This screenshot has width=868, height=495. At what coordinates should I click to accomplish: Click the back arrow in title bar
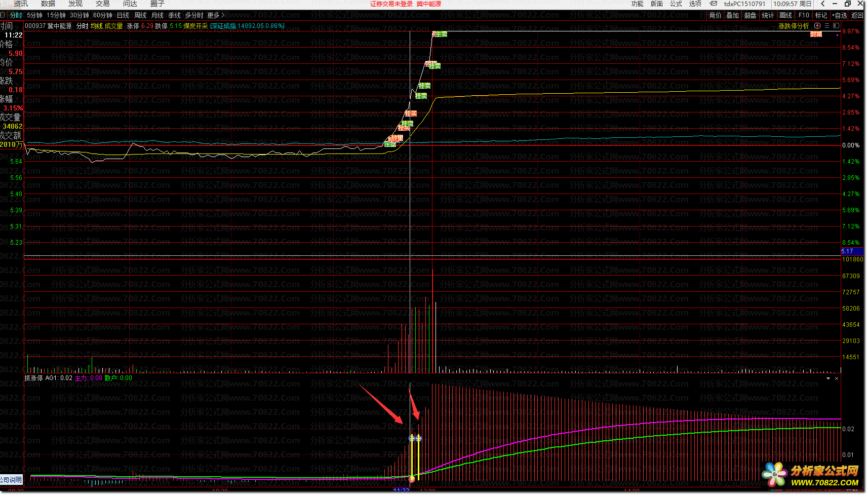[823, 4]
